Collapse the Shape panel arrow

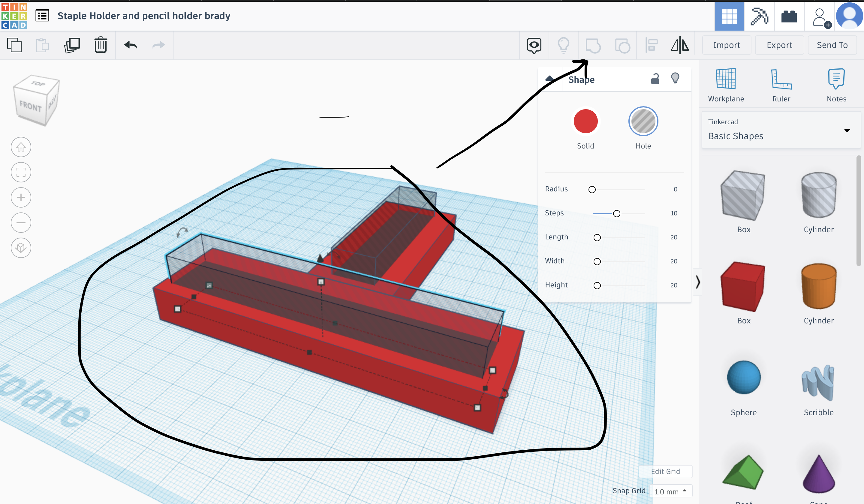[x=549, y=79]
